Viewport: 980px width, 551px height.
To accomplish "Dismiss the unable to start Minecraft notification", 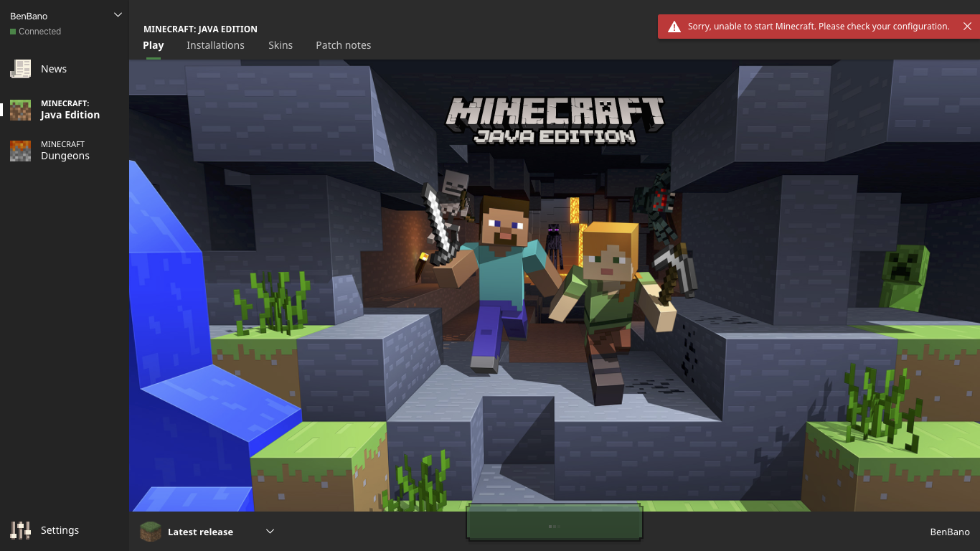I will pos(967,27).
